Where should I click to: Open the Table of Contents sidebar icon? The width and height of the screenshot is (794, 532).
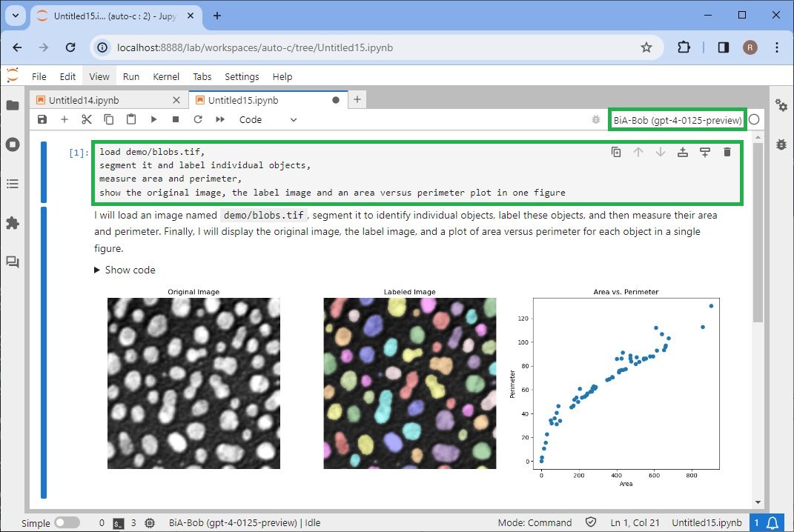coord(13,183)
